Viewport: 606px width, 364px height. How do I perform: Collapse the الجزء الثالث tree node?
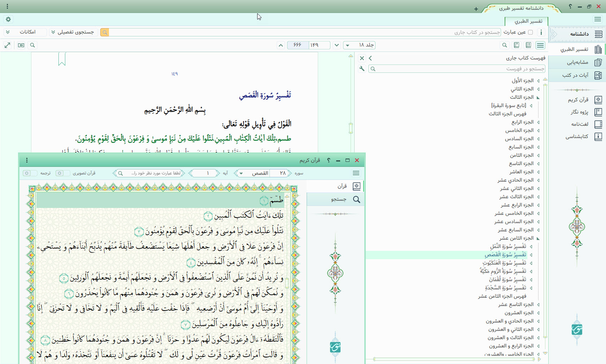(538, 97)
